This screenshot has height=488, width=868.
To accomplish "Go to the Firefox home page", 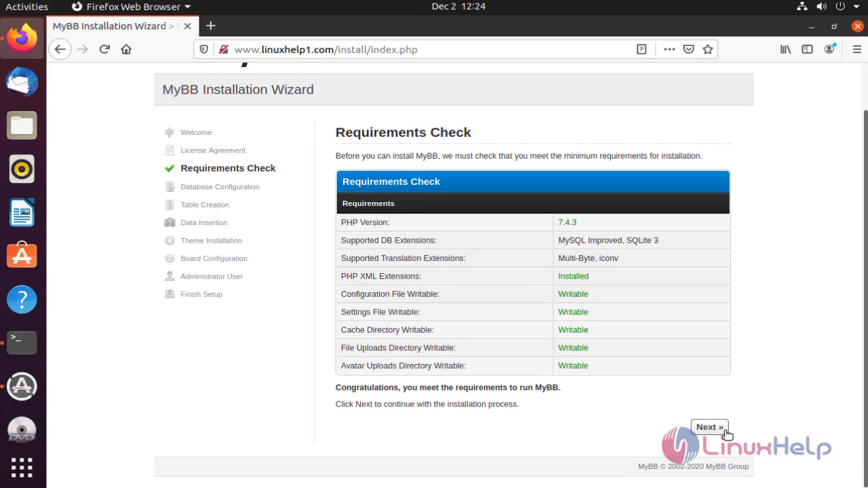I will [x=126, y=49].
